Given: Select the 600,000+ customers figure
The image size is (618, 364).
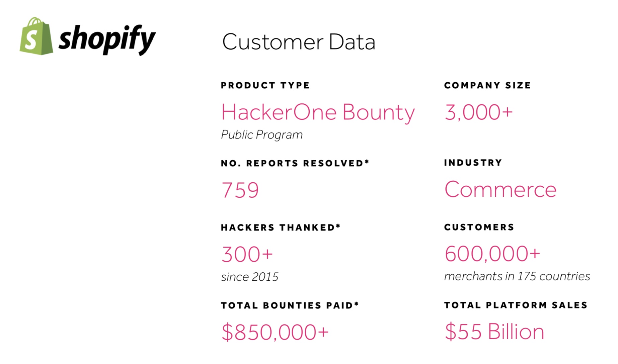Looking at the screenshot, I should (x=492, y=254).
